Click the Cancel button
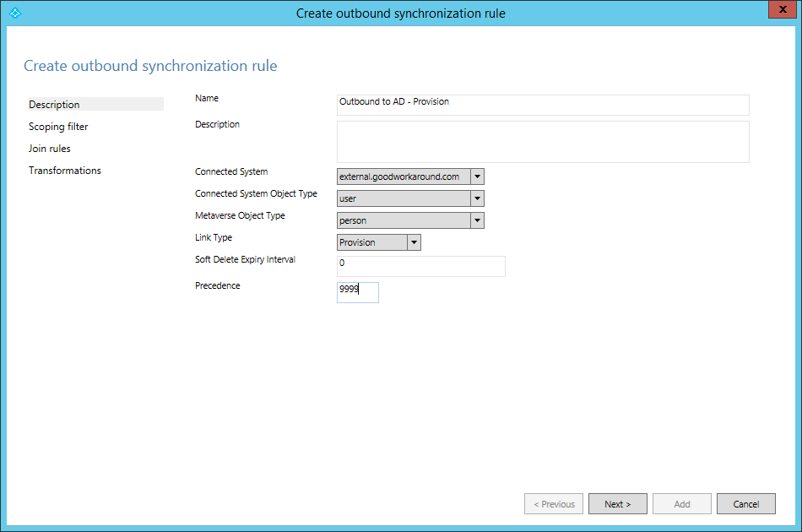 click(x=745, y=504)
